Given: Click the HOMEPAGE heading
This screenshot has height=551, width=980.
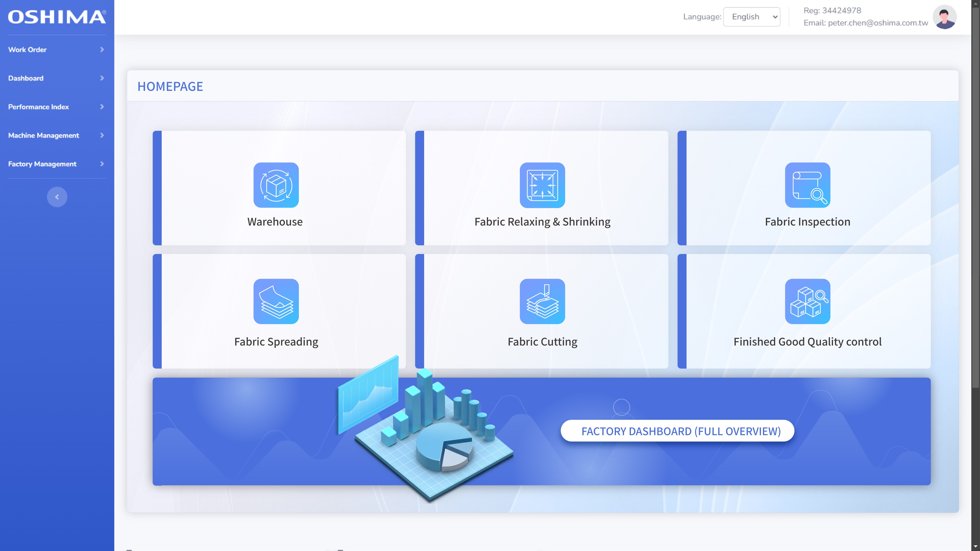Looking at the screenshot, I should click(x=170, y=86).
